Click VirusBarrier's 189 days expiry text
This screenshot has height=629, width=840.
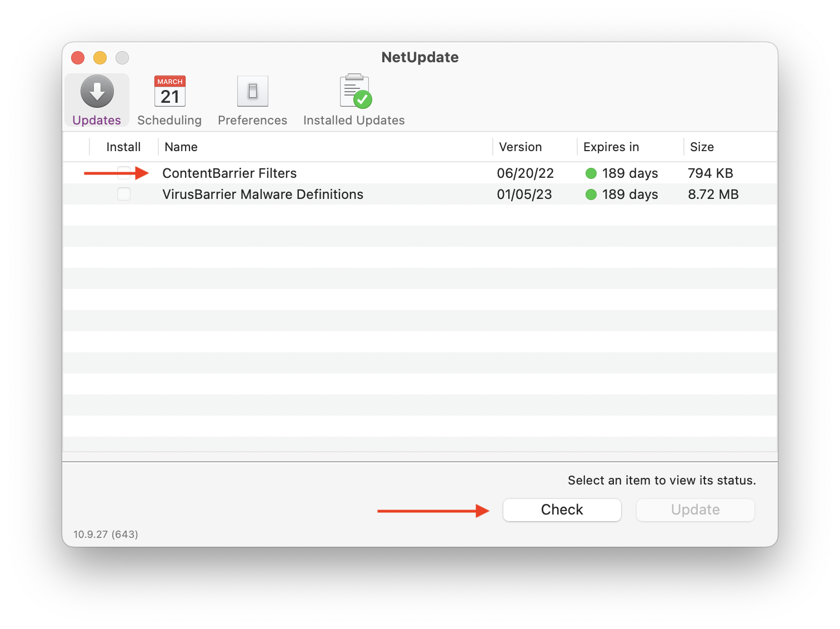630,194
